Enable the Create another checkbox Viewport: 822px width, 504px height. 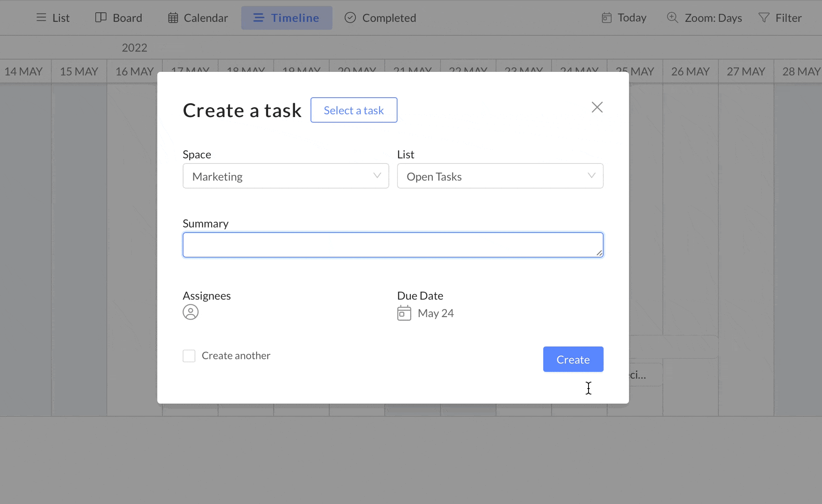pos(189,356)
